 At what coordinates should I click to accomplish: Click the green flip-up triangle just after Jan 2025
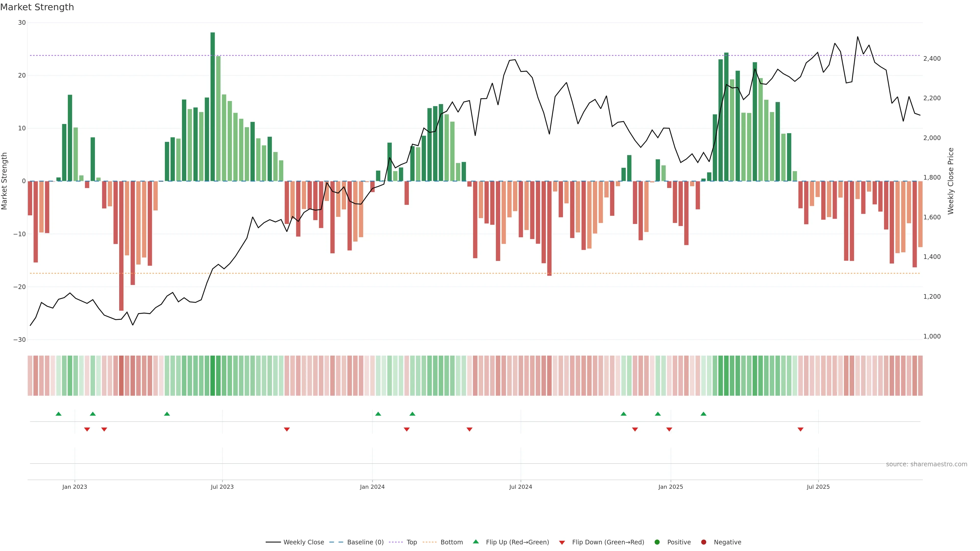(x=703, y=414)
